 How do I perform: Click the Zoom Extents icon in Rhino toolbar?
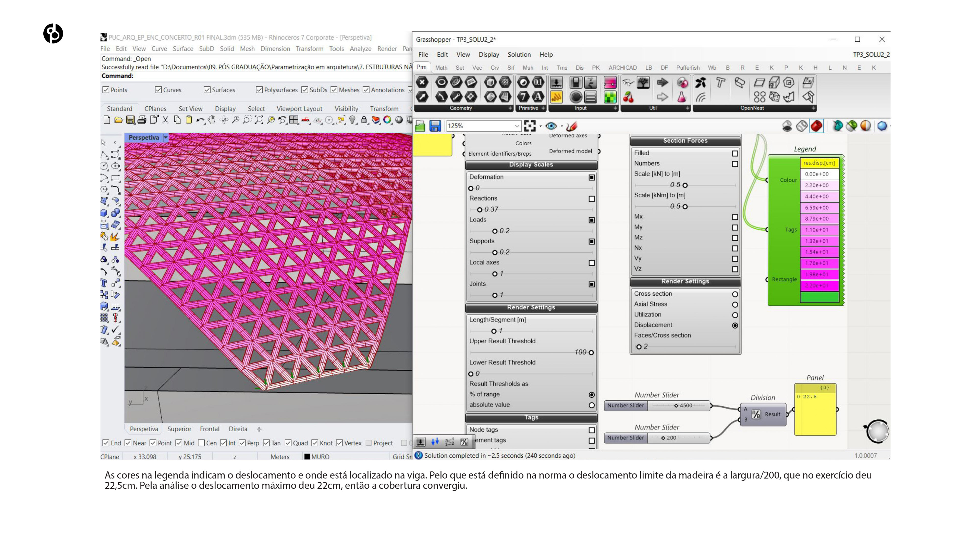pos(259,120)
